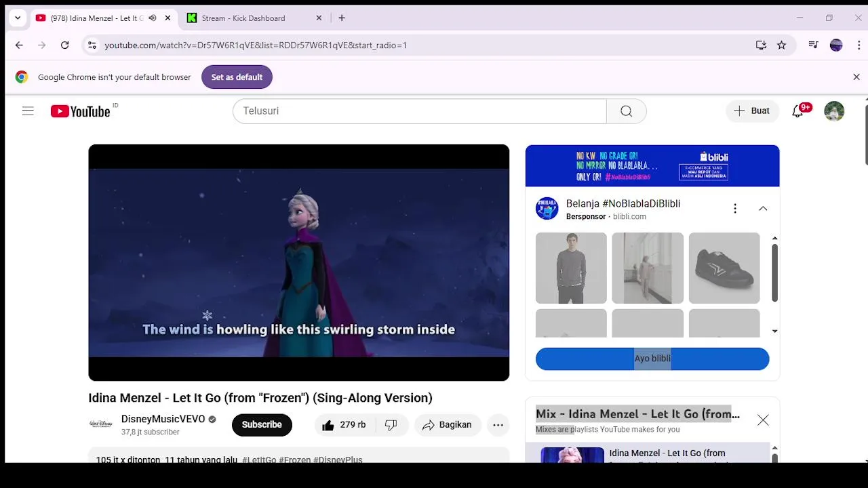This screenshot has height=488, width=868.
Task: Click the video title text
Action: (260, 398)
